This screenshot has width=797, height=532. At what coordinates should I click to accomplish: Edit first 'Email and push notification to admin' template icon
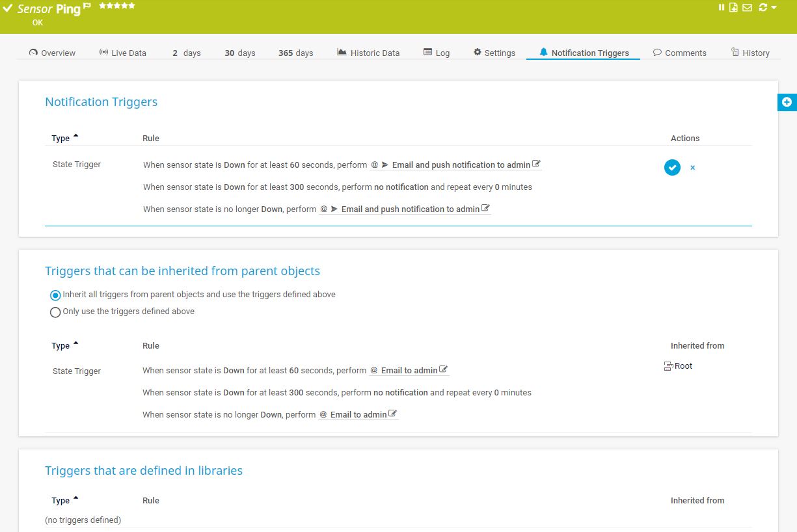(536, 164)
